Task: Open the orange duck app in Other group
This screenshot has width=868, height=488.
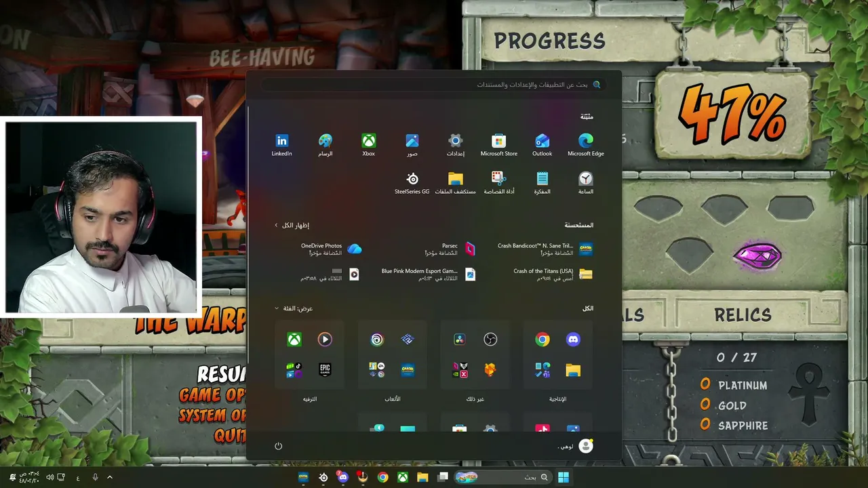Action: tap(490, 370)
